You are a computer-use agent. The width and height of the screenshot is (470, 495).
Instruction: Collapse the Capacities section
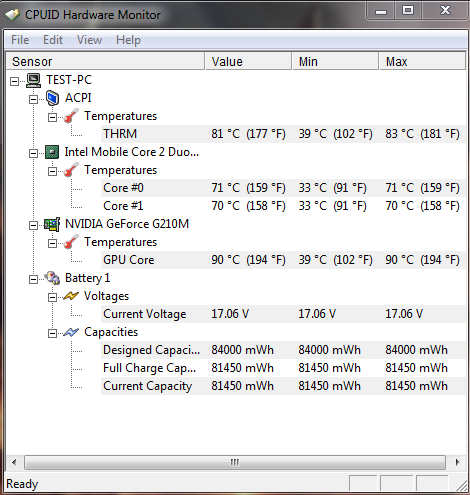(x=52, y=333)
